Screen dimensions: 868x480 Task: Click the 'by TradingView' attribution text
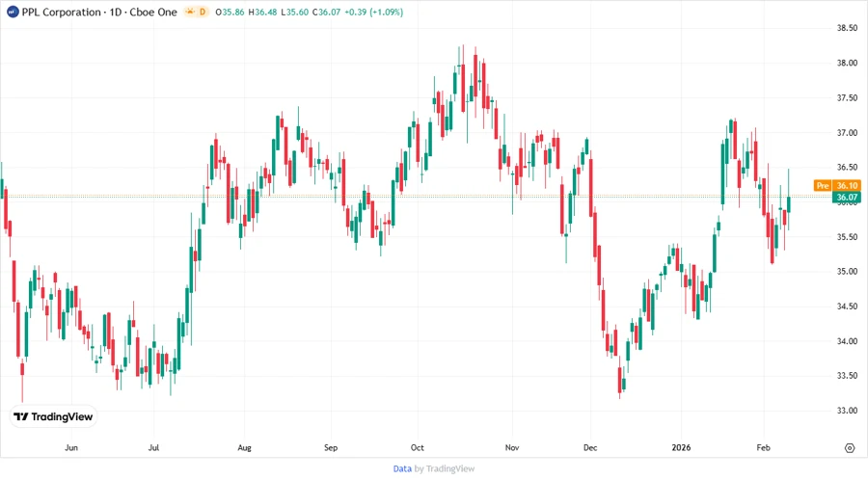(445, 468)
